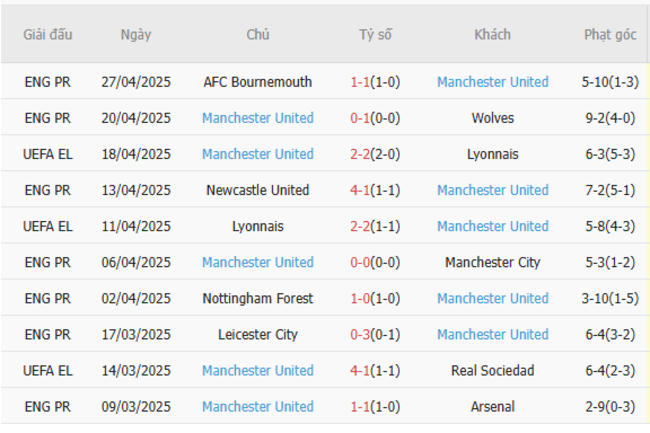This screenshot has width=650, height=433.
Task: Click the Newcastle United team name
Action: 257,190
